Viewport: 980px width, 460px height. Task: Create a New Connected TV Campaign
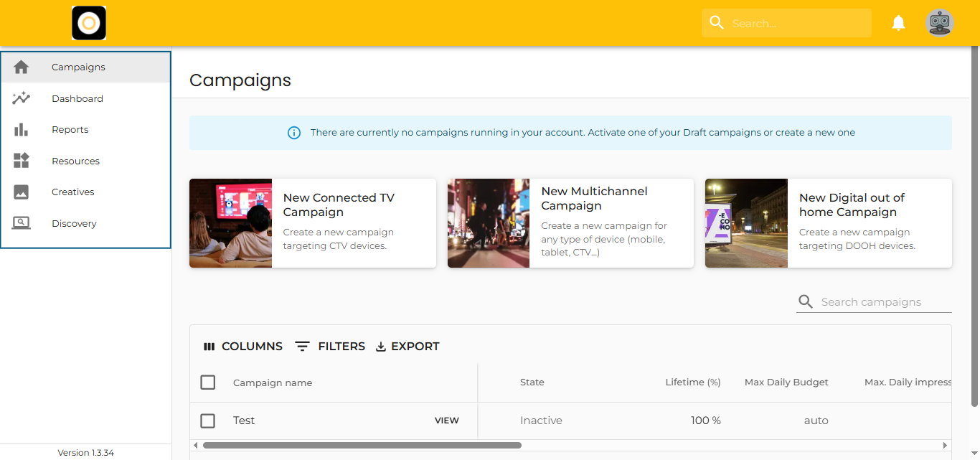pyautogui.click(x=312, y=223)
